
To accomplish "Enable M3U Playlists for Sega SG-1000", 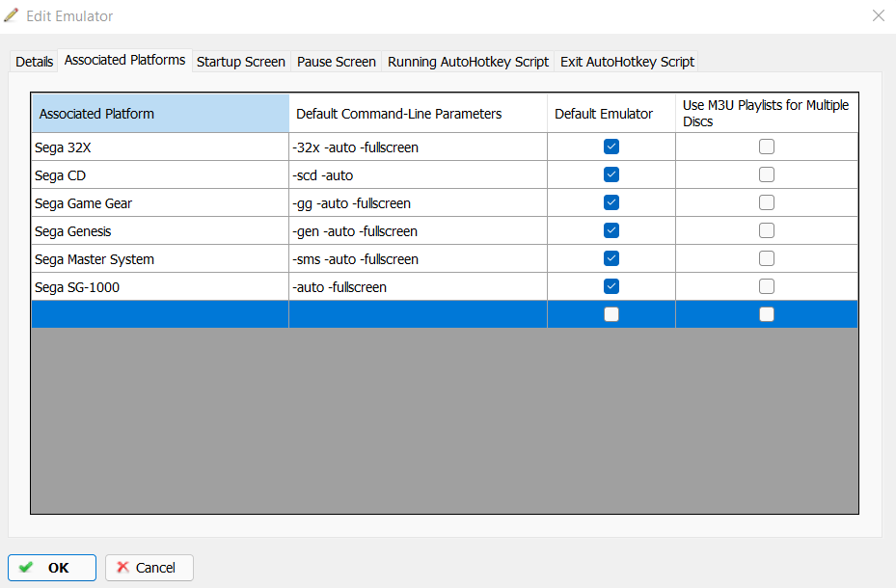I will (x=767, y=286).
